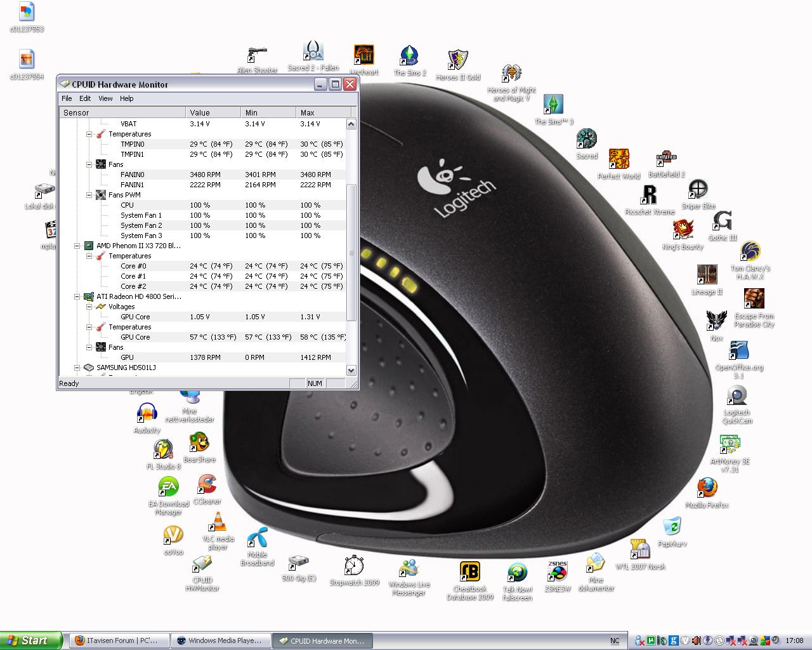Switch to Windows Media Player taskbar button
Screen dimensions: 812x650
pos(220,640)
